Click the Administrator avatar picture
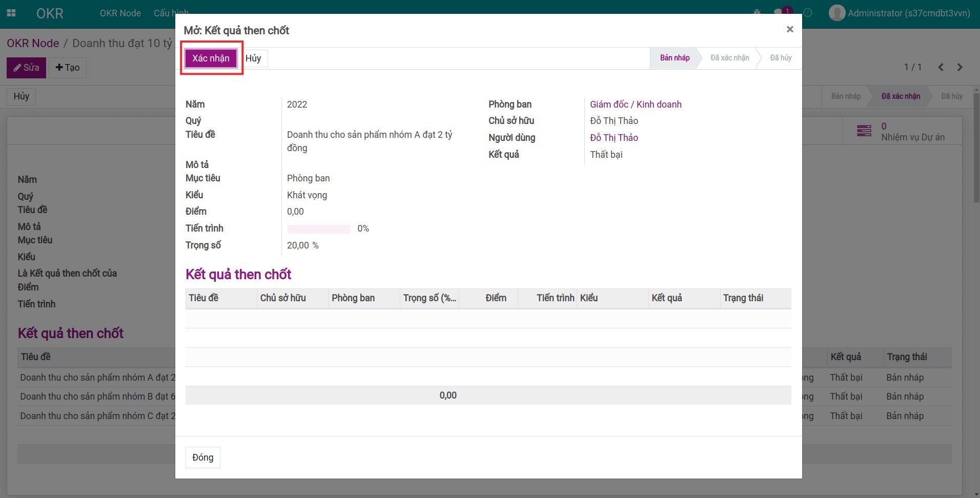The image size is (980, 498). tap(836, 13)
